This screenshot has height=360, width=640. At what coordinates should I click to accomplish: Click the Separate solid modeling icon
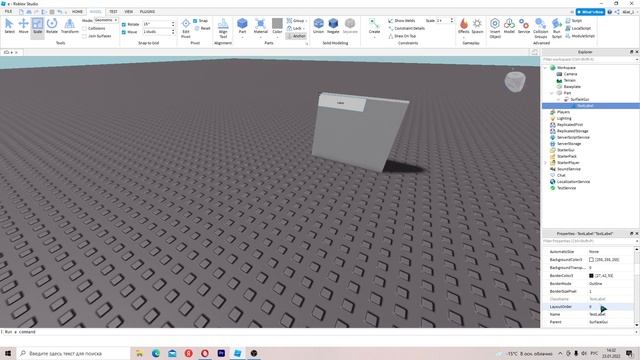350,26
